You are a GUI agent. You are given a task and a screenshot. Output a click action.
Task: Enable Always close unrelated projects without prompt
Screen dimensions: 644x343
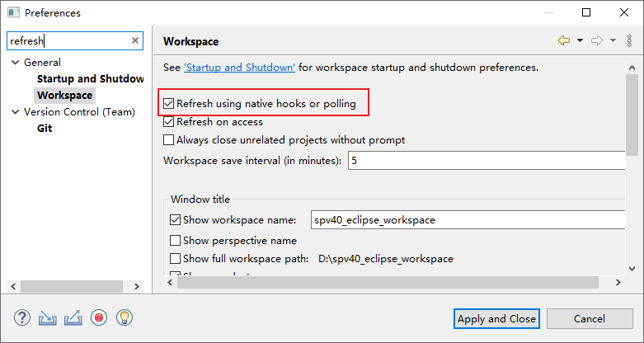(x=169, y=140)
